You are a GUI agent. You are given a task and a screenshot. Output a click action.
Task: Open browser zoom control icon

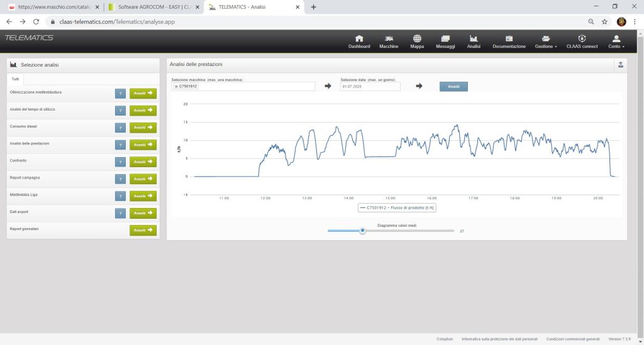(591, 22)
